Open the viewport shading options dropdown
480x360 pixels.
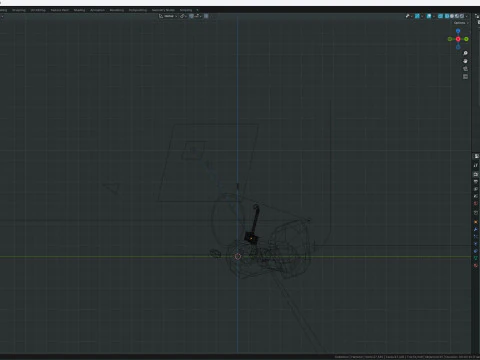pyautogui.click(x=466, y=16)
